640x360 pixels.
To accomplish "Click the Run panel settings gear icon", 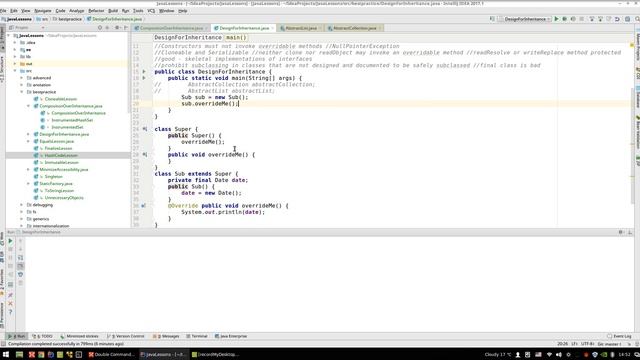I will click(x=621, y=232).
